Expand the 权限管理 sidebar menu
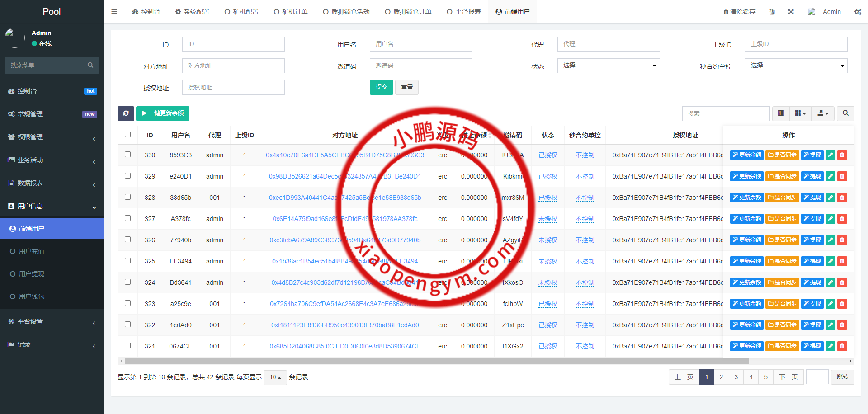The image size is (868, 414). (52, 137)
